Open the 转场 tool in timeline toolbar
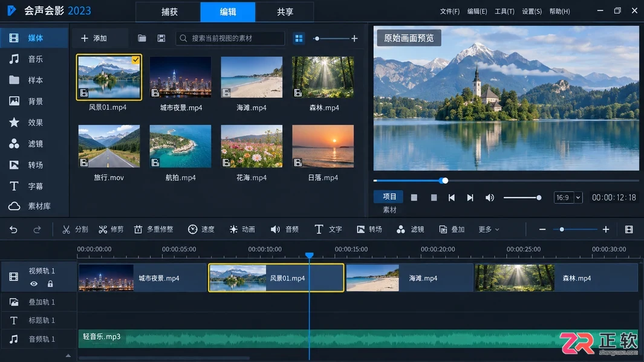This screenshot has width=644, height=362. coord(369,230)
